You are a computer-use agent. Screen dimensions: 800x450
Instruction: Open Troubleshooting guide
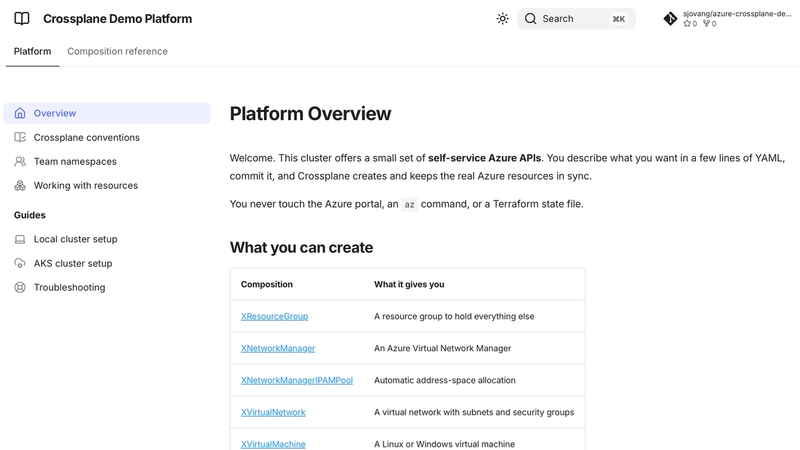coord(69,287)
